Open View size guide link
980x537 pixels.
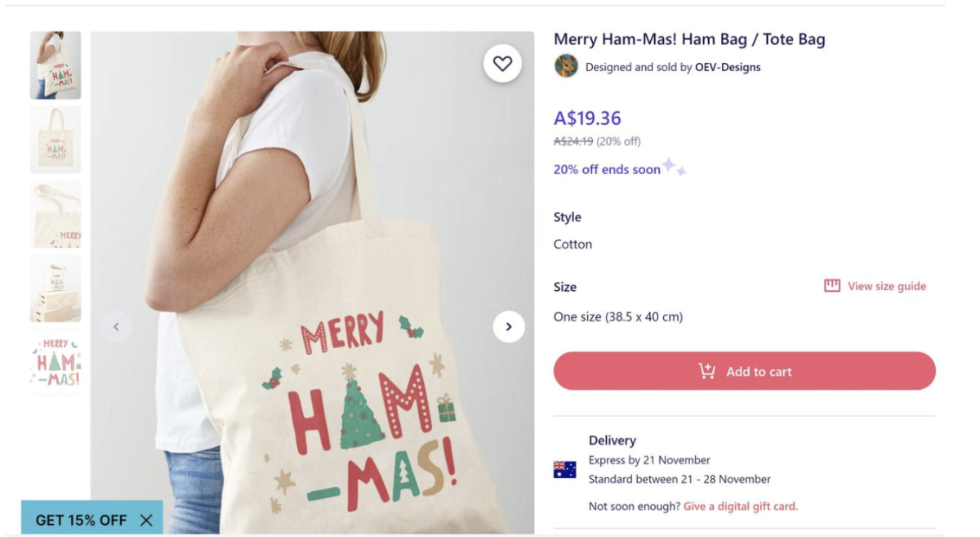click(886, 286)
